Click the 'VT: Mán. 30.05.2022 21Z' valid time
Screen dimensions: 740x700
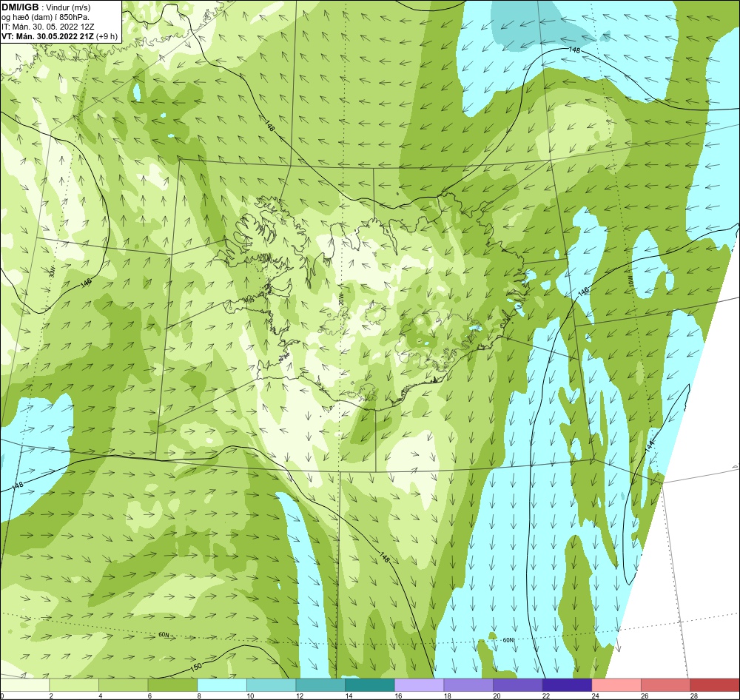[x=47, y=36]
